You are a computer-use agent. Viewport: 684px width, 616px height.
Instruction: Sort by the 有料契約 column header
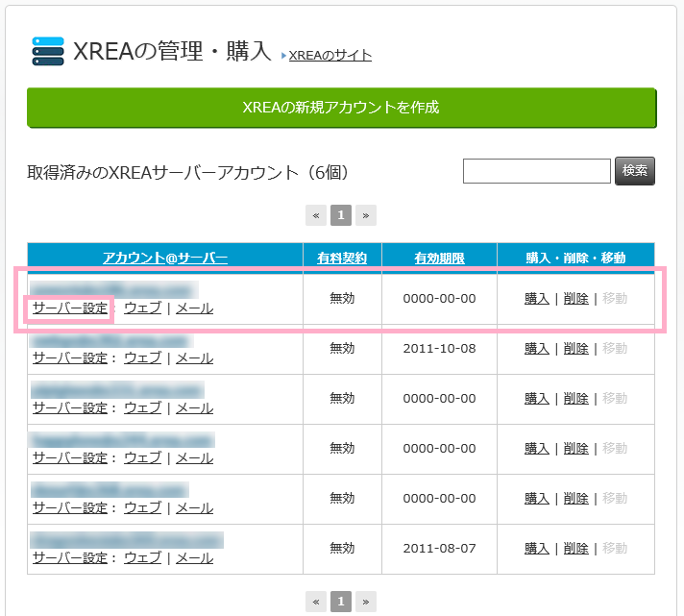coord(342,258)
